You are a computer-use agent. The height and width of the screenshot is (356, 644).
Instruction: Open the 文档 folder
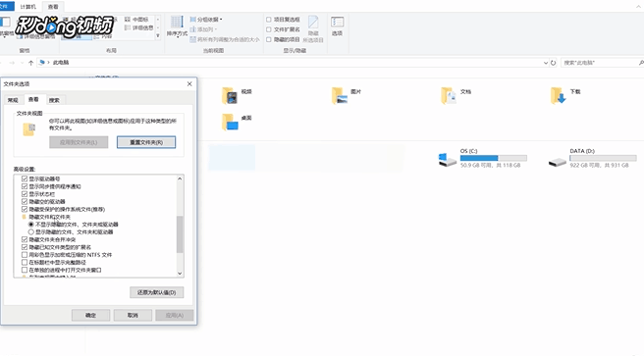(x=449, y=96)
